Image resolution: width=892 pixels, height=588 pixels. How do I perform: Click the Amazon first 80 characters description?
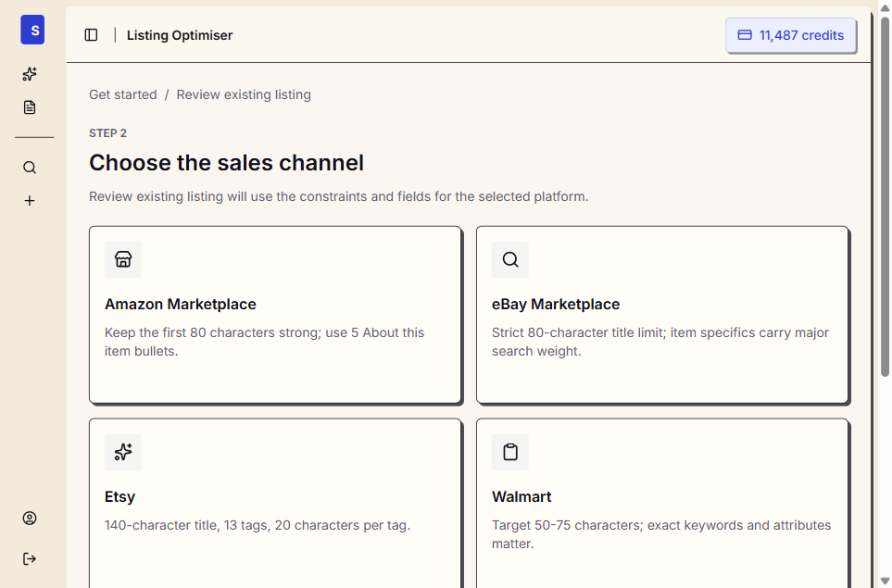click(x=265, y=342)
